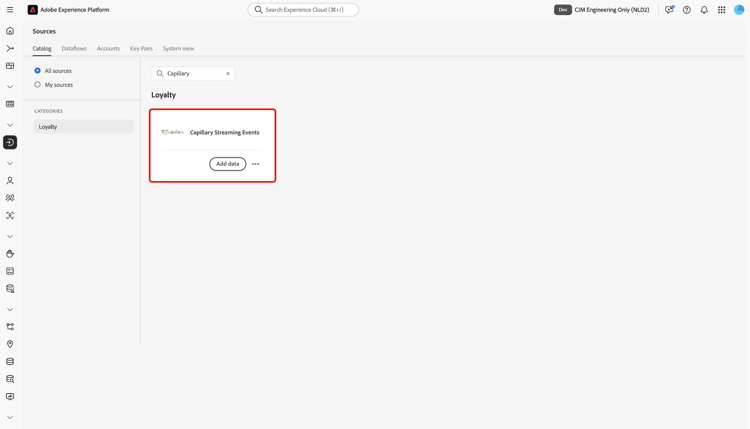Open the sidebar icon just above the Sources icon group chevron

(x=10, y=104)
